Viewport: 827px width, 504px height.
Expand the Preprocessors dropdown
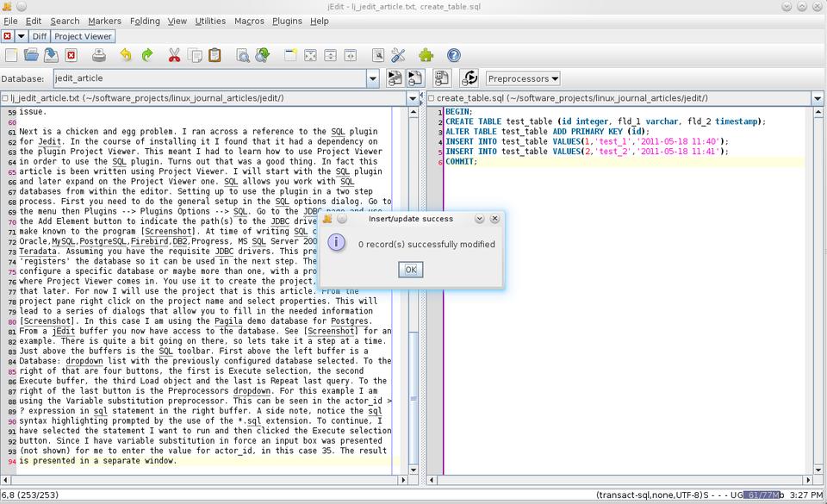[x=522, y=78]
